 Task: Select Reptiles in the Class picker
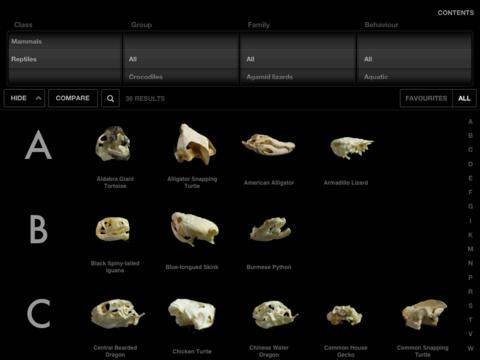24,59
